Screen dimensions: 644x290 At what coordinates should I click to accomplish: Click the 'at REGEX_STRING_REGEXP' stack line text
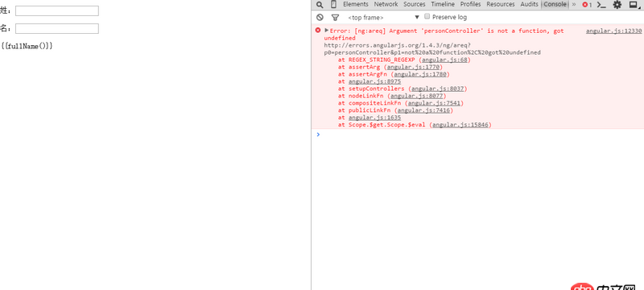pyautogui.click(x=377, y=60)
